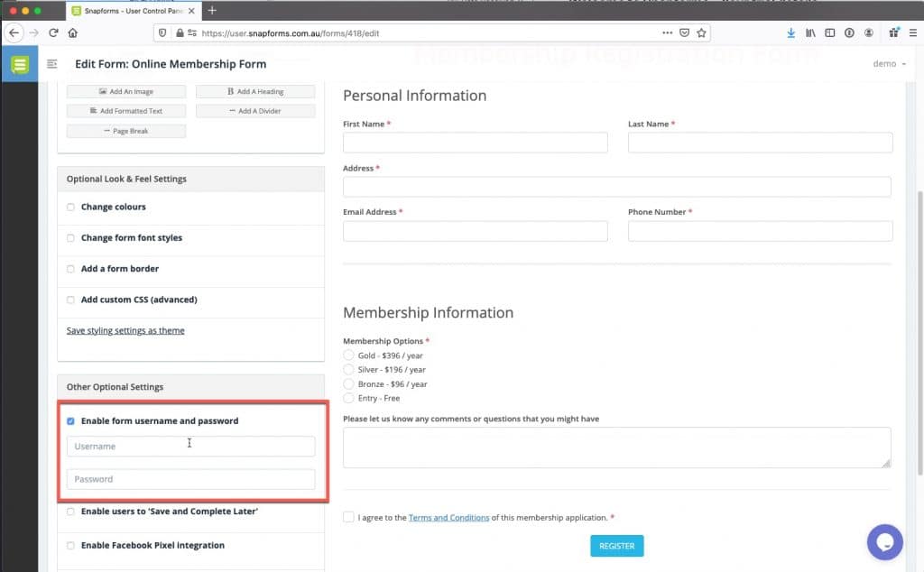Open the Firefox Downloads icon
The image size is (924, 572).
tap(790, 32)
